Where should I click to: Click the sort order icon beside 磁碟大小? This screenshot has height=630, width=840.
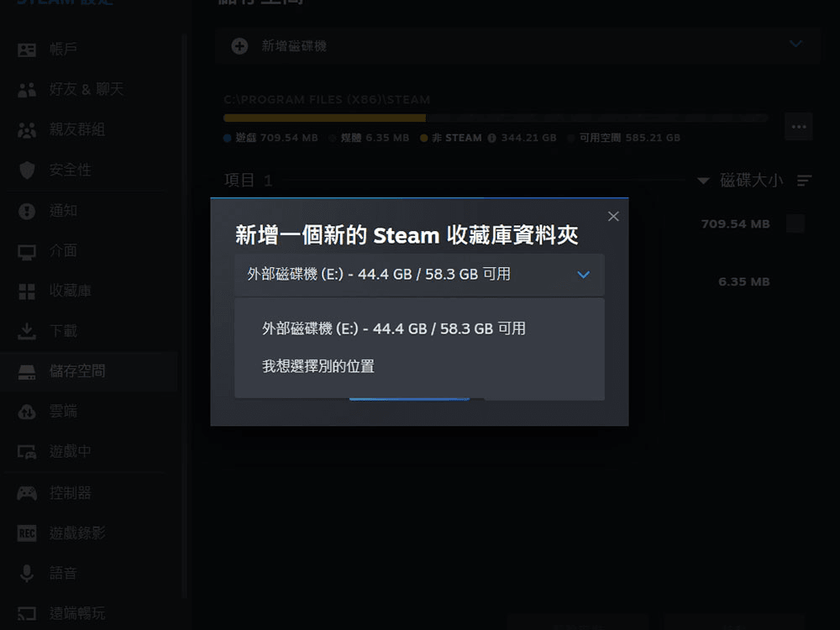pyautogui.click(x=805, y=181)
